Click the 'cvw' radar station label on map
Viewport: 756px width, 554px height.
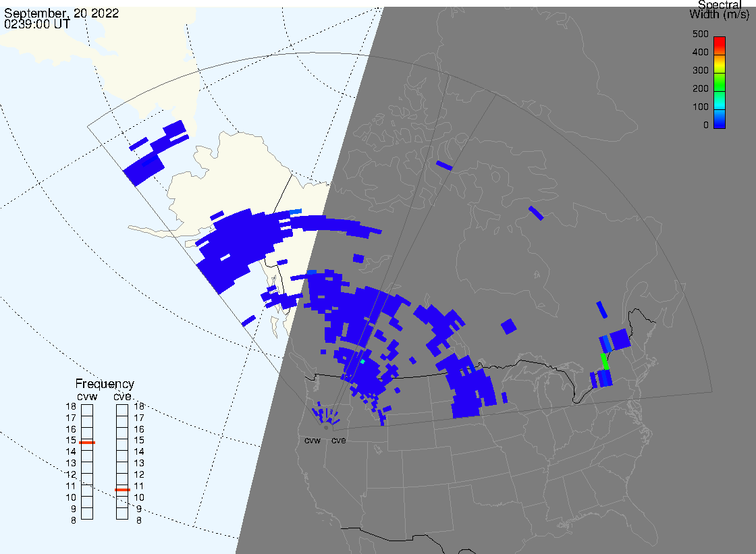click(x=313, y=441)
